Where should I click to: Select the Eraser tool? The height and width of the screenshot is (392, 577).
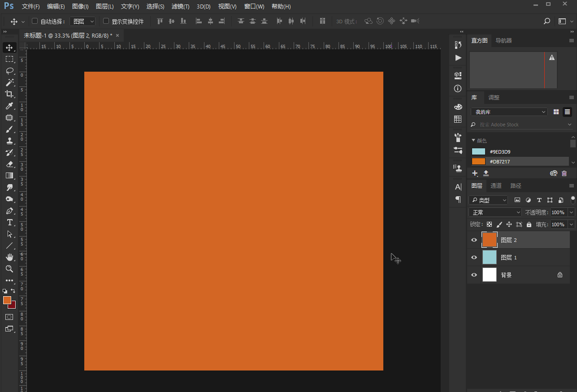[9, 164]
